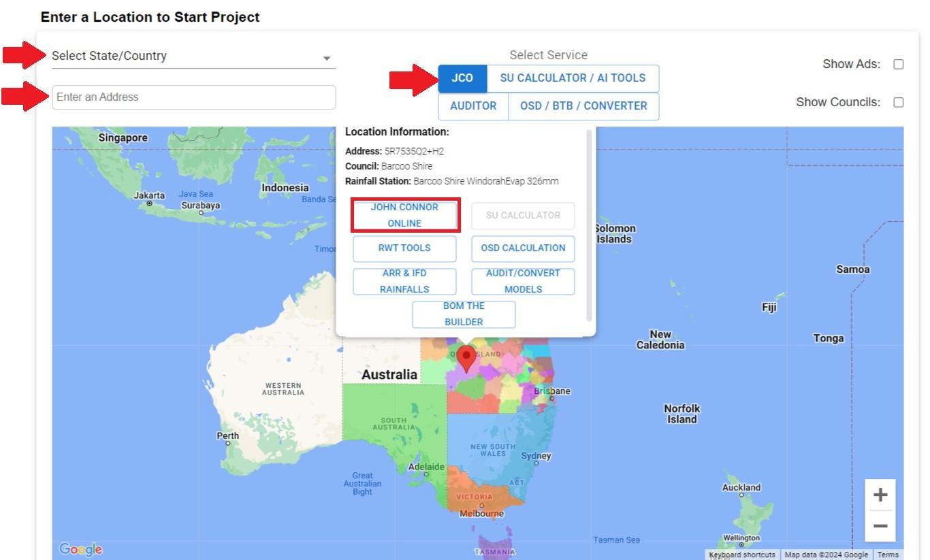Open the map Terms link
Screen dimensions: 930x560
(888, 555)
